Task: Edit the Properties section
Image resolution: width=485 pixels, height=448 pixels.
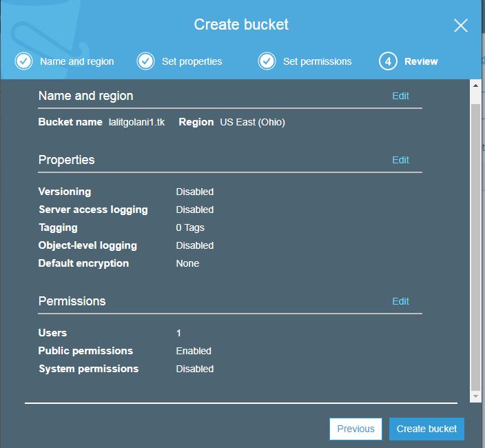Action: (x=400, y=160)
